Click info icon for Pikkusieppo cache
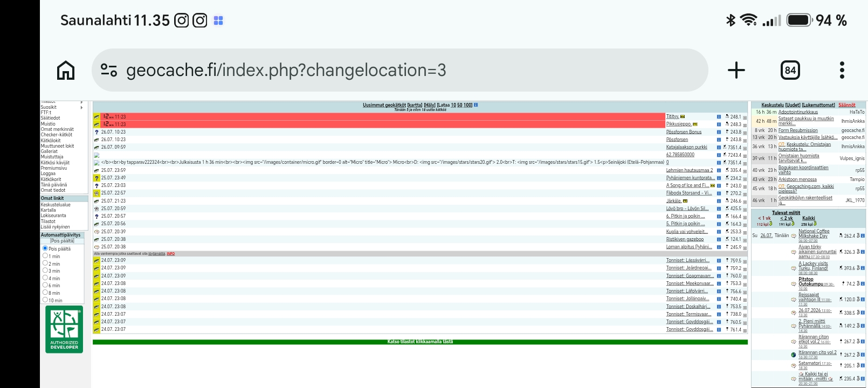Viewport: 868px width, 388px height. [719, 124]
